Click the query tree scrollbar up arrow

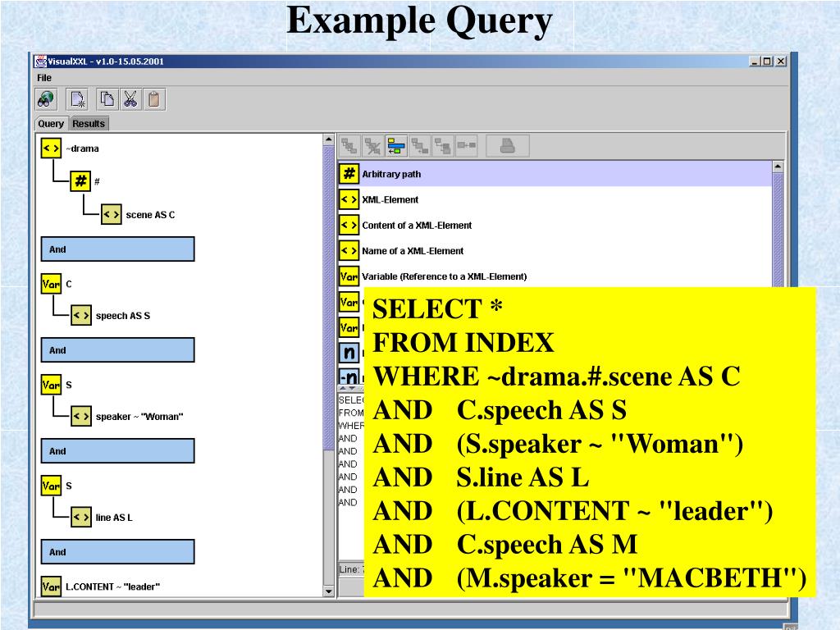coord(329,139)
